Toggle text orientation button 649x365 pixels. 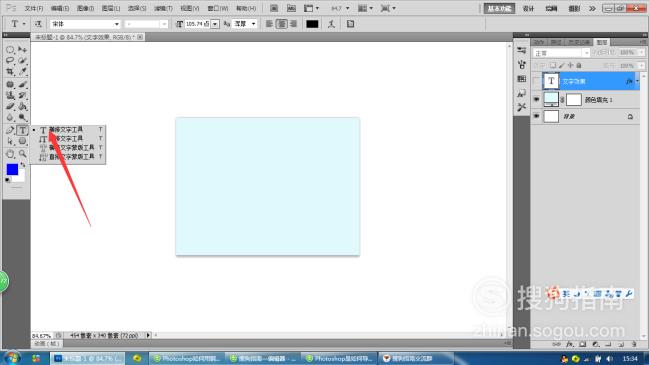pos(38,24)
